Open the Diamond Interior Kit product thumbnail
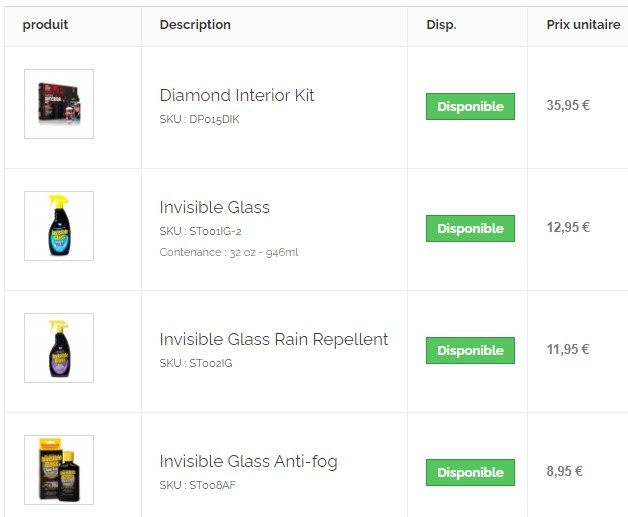Screen dimensions: 628x517 (x=59, y=104)
